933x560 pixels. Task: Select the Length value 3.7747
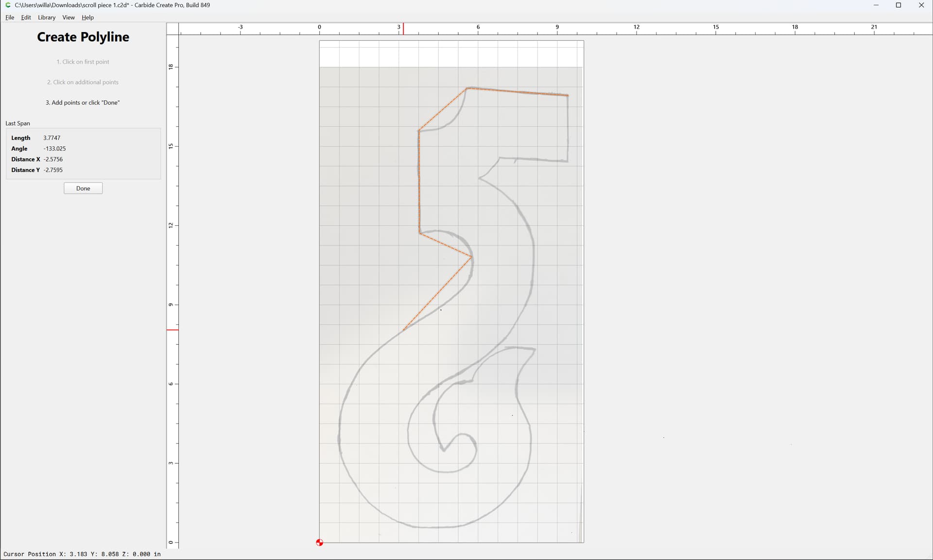[52, 138]
